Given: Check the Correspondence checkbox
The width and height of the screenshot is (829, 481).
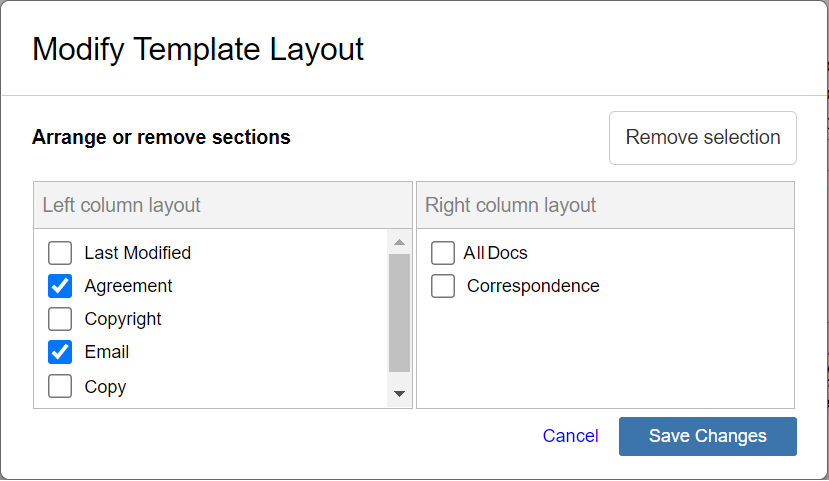Looking at the screenshot, I should click(443, 286).
